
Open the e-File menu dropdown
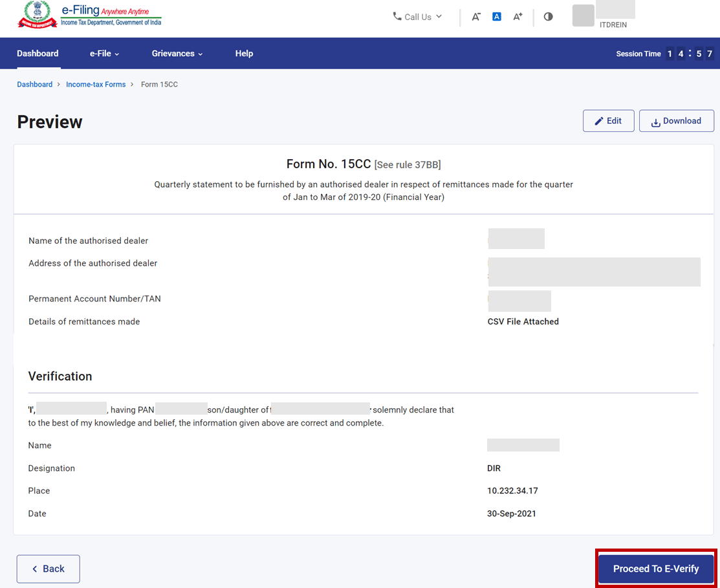pyautogui.click(x=104, y=53)
